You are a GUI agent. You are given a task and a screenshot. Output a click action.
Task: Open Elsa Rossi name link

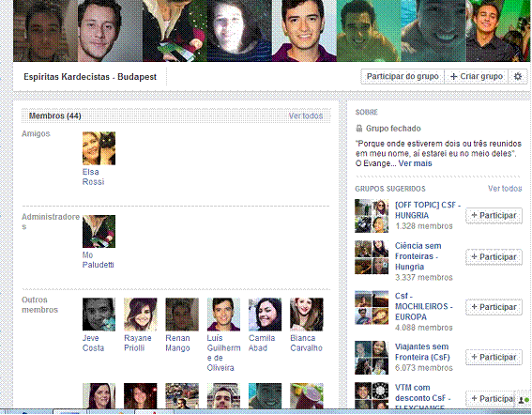[93, 177]
